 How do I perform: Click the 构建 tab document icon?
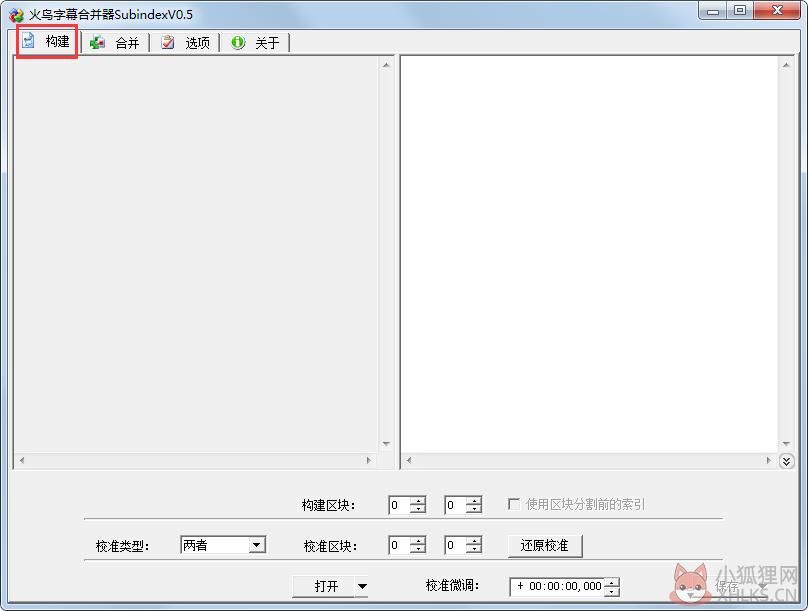pos(28,41)
